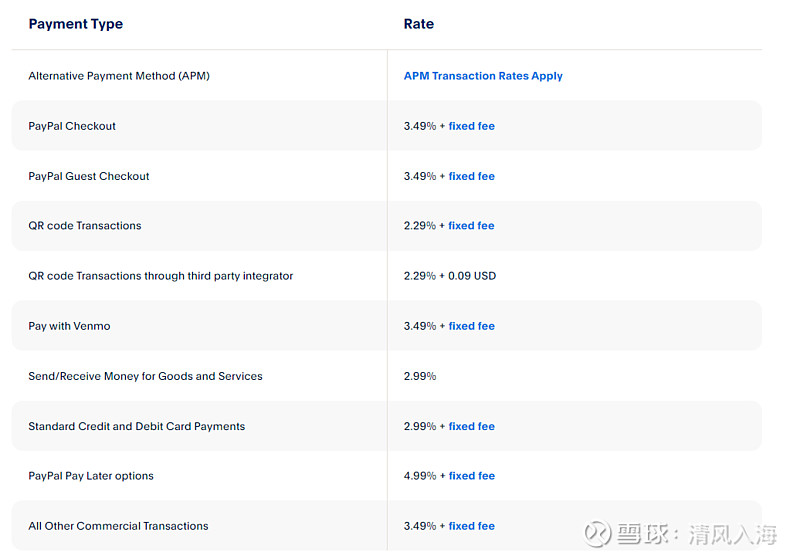The image size is (800, 559).
Task: Follow the fixed fee link for Pay with Venmo
Action: (x=471, y=326)
